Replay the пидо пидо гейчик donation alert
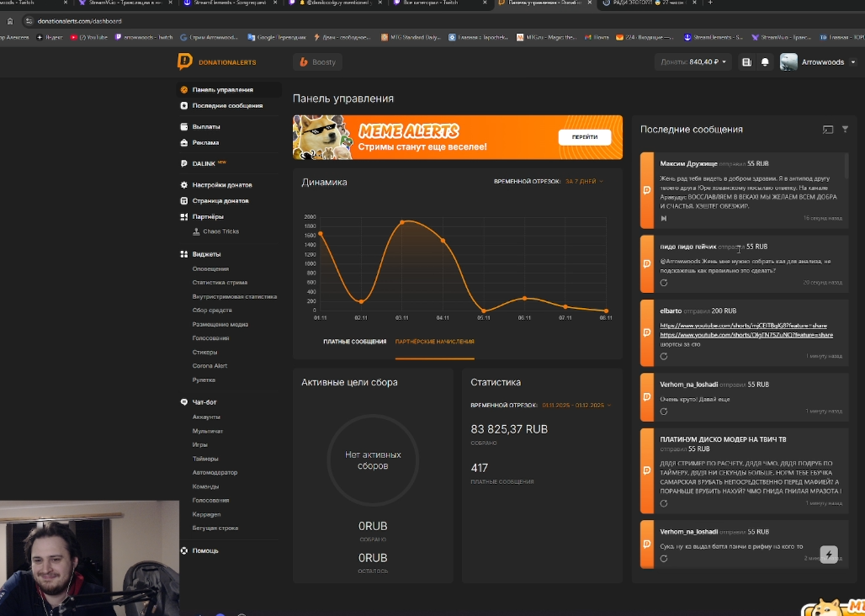The image size is (865, 616). coord(664,283)
